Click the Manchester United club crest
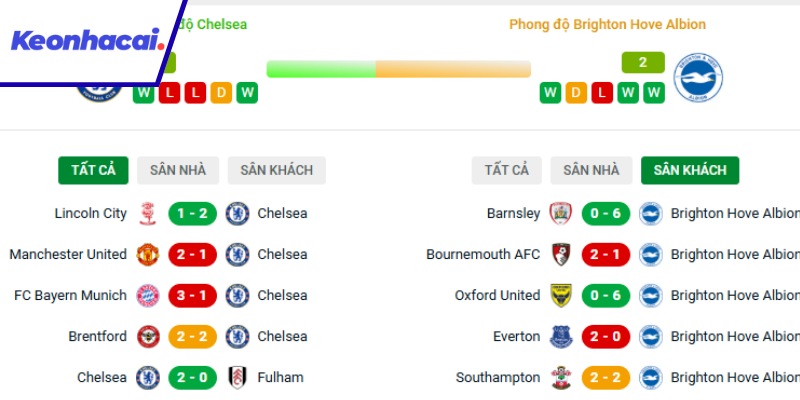The width and height of the screenshot is (800, 400). (148, 254)
